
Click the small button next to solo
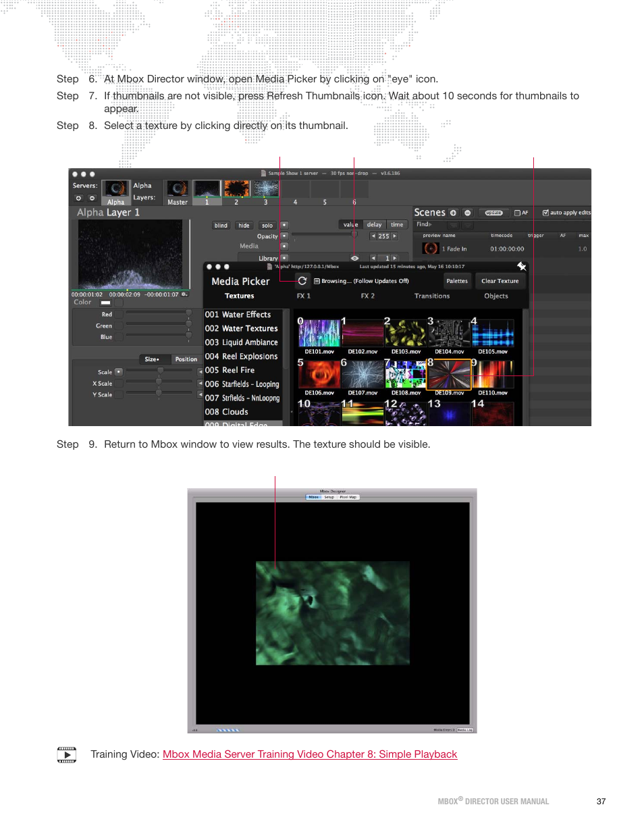coord(284,225)
